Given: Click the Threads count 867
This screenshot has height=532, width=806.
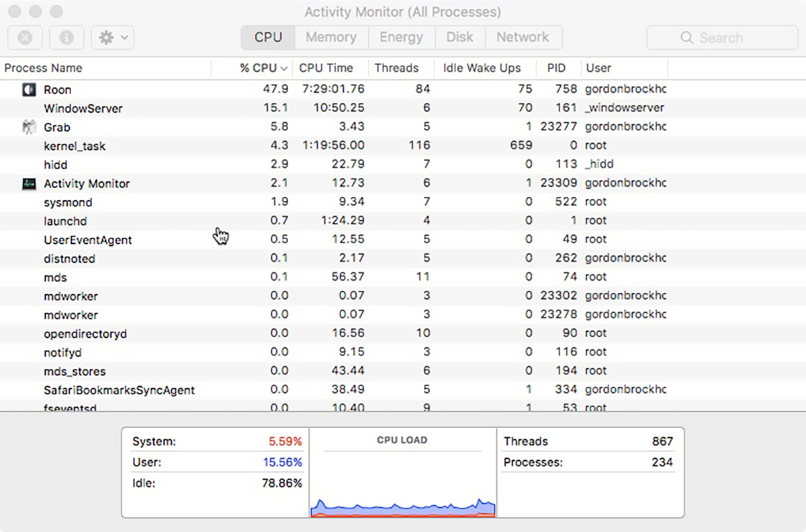Looking at the screenshot, I should click(662, 441).
